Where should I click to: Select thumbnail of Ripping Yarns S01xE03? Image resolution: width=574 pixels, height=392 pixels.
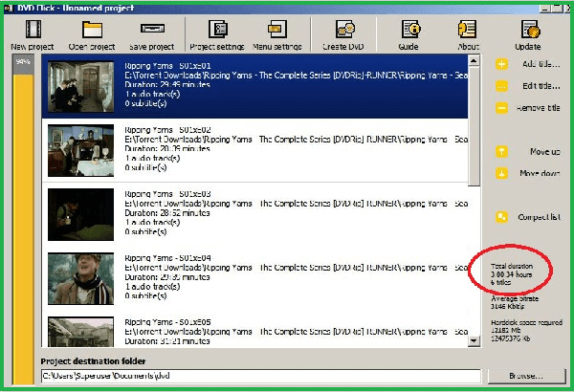coord(81,214)
